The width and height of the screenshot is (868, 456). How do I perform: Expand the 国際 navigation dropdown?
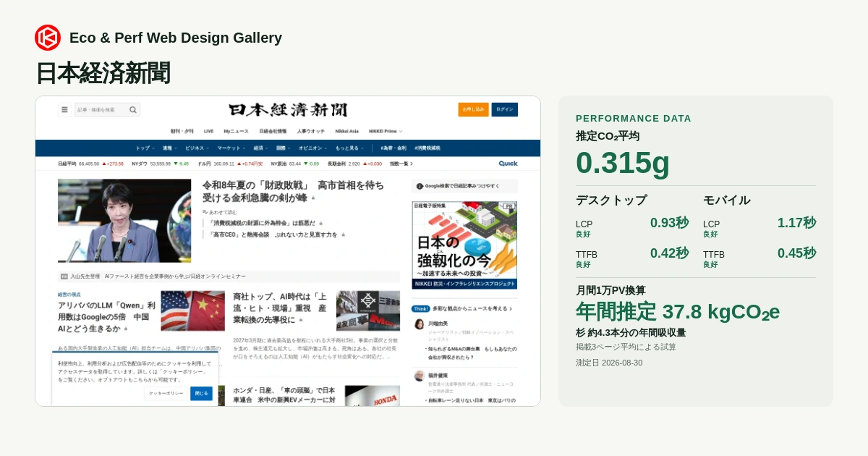[x=283, y=148]
